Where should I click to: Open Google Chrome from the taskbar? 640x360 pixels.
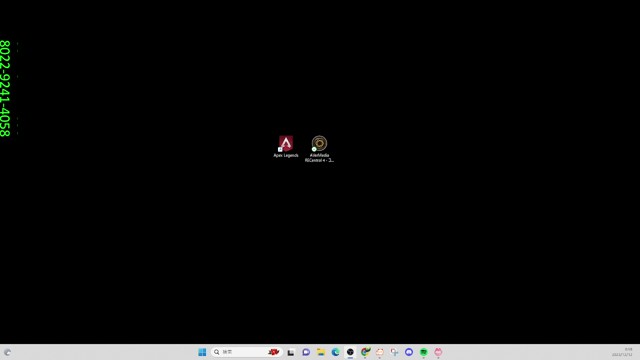pyautogui.click(x=365, y=352)
